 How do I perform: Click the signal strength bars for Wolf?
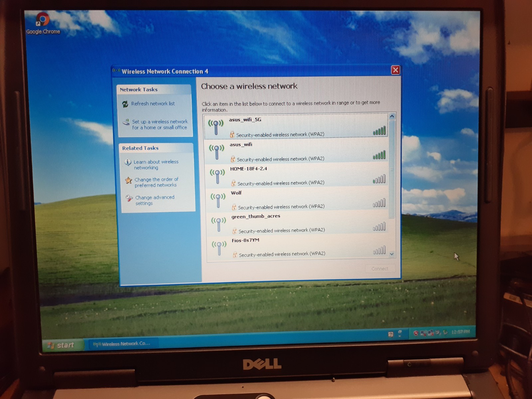click(379, 203)
